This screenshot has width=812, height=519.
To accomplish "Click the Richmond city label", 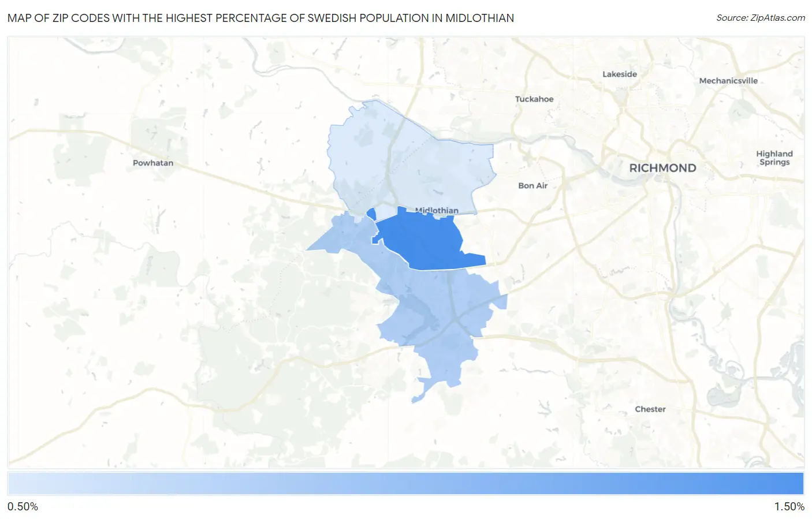I will [x=662, y=168].
